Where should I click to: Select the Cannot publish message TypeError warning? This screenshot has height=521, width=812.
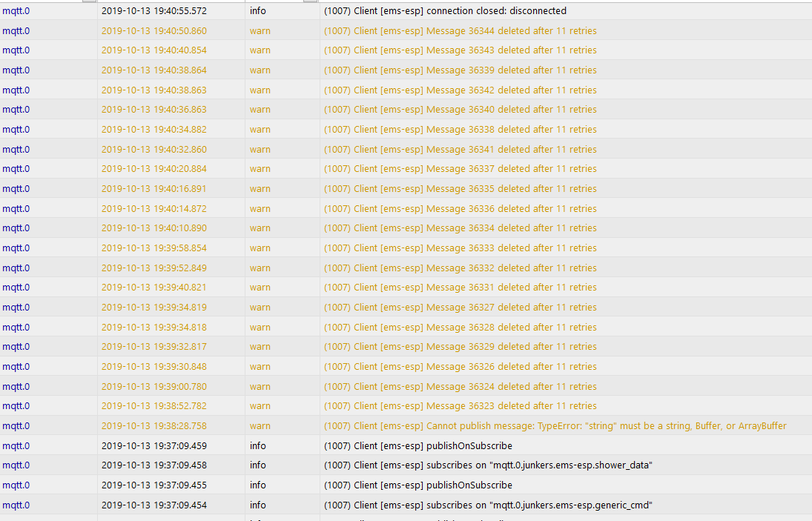[x=555, y=426]
